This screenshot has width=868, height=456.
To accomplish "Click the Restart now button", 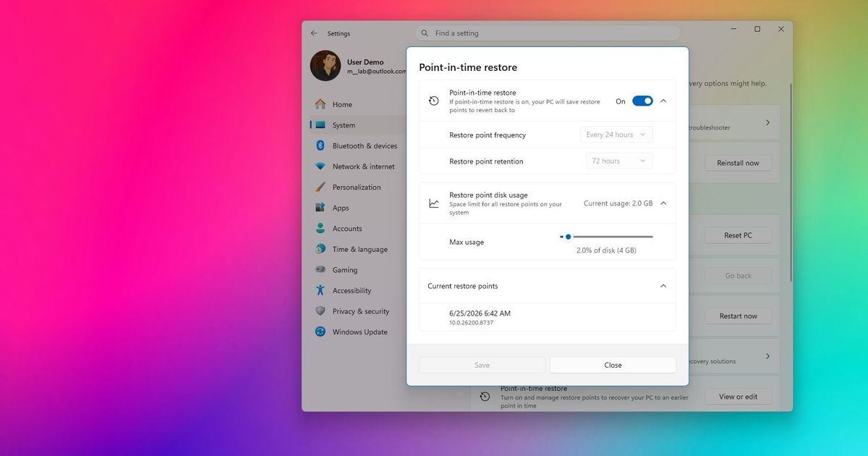I will coord(738,316).
